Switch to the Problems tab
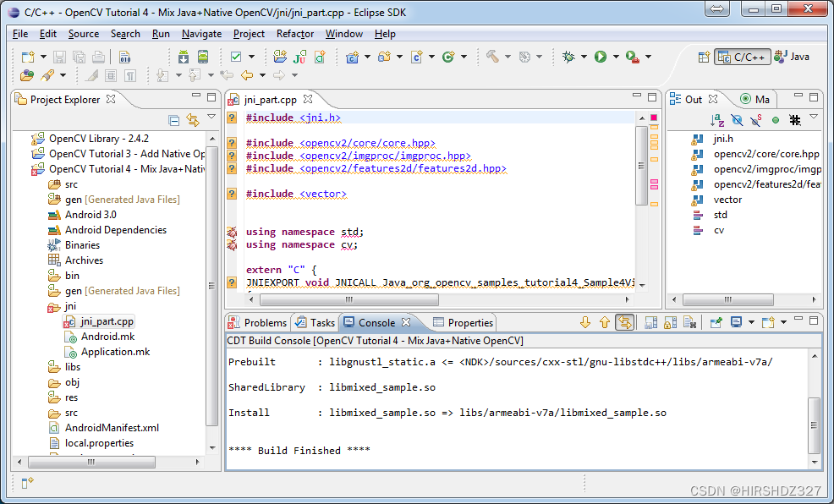The height and width of the screenshot is (504, 834). [x=257, y=323]
